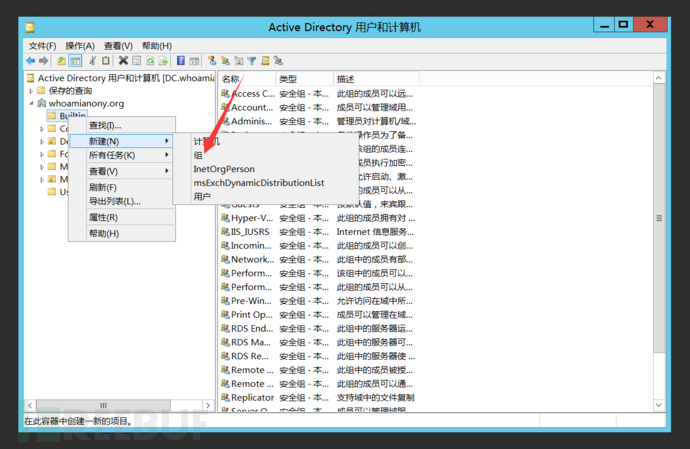Click the create new user toolbar icon
Viewport: 690px width, 449px height.
coord(212,61)
